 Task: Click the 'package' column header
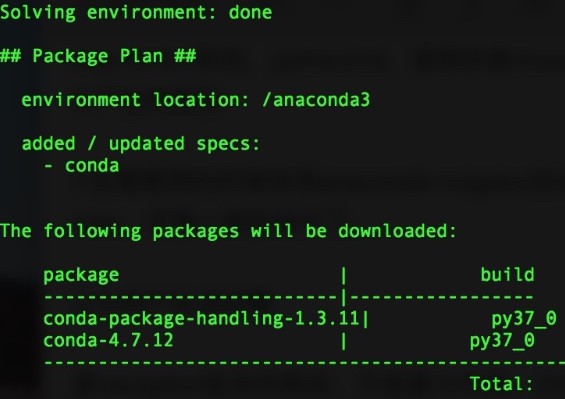click(x=81, y=276)
